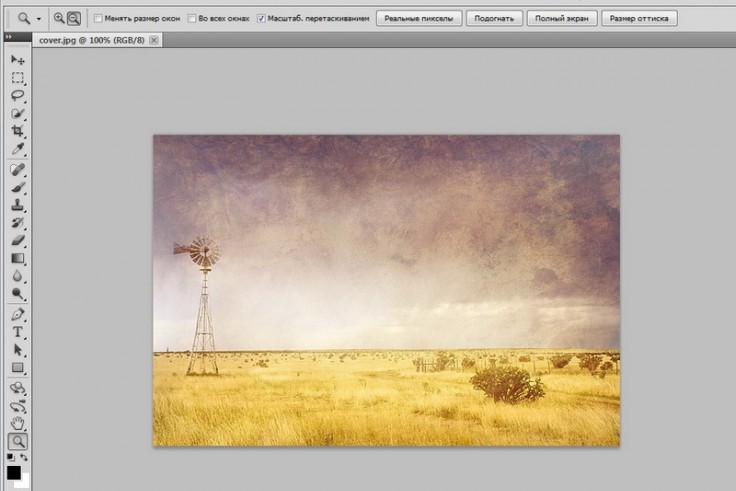Activate the Crop tool
This screenshot has height=491, width=736.
[18, 132]
